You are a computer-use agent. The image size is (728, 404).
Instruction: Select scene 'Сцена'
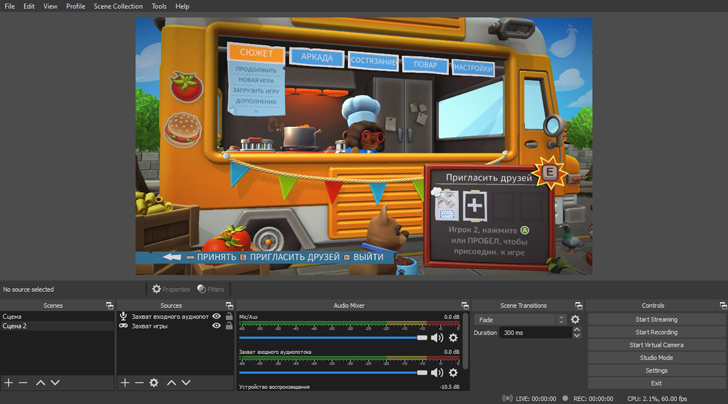tap(57, 317)
